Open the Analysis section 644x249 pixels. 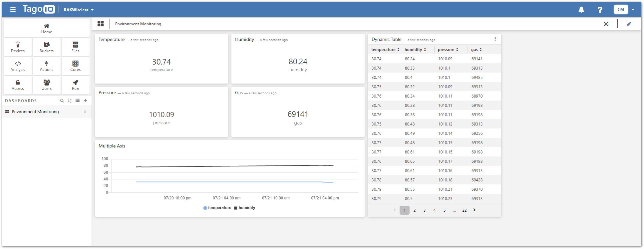[18, 66]
